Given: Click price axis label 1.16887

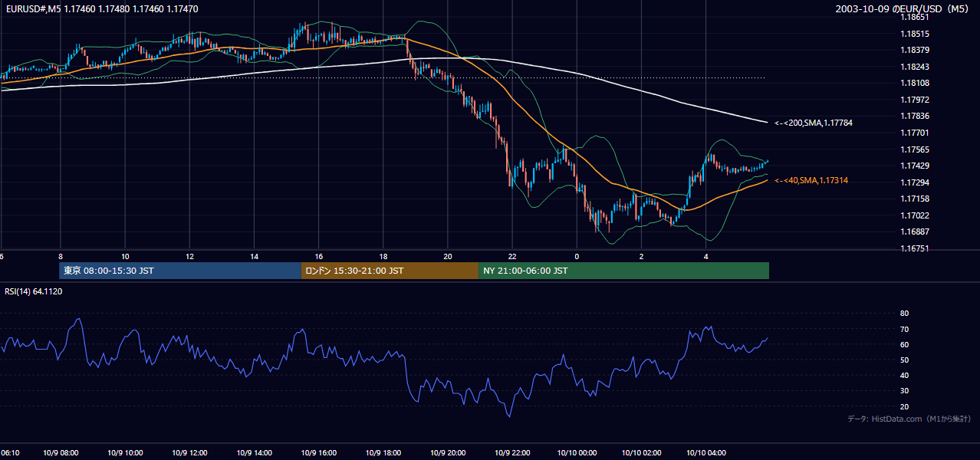Looking at the screenshot, I should point(916,232).
